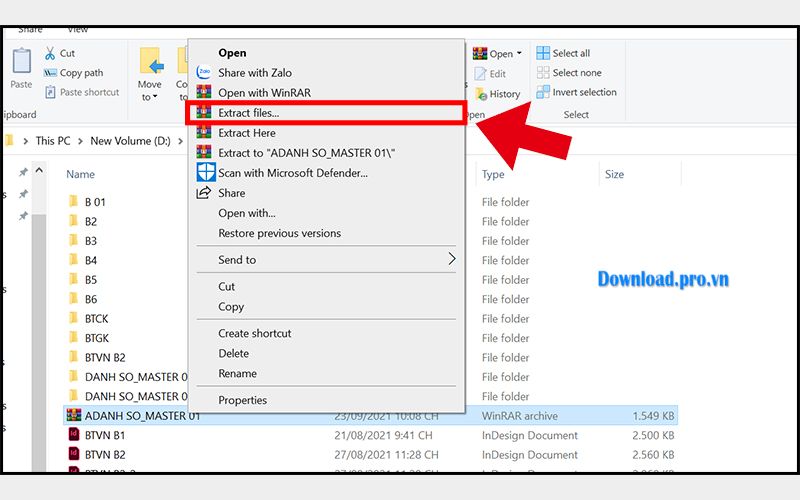
Task: Click the ribbon Edit icon
Action: pos(480,73)
